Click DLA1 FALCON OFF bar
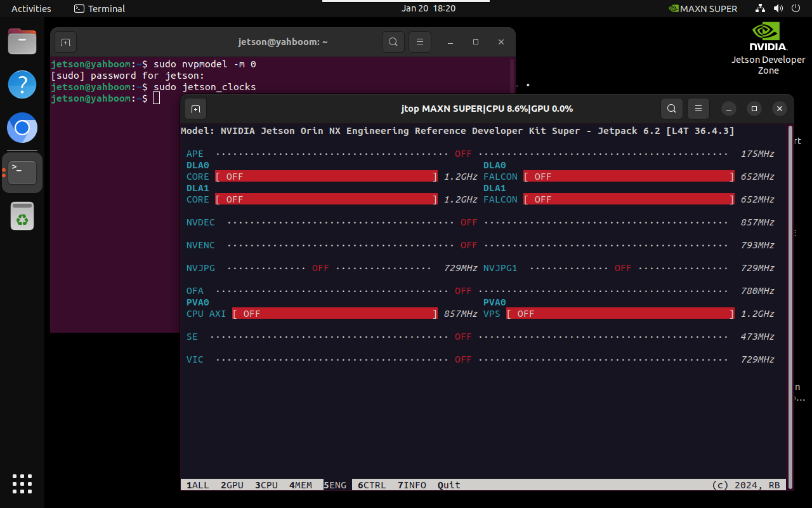Screen dimensions: 812x508 pyautogui.click(x=629, y=199)
